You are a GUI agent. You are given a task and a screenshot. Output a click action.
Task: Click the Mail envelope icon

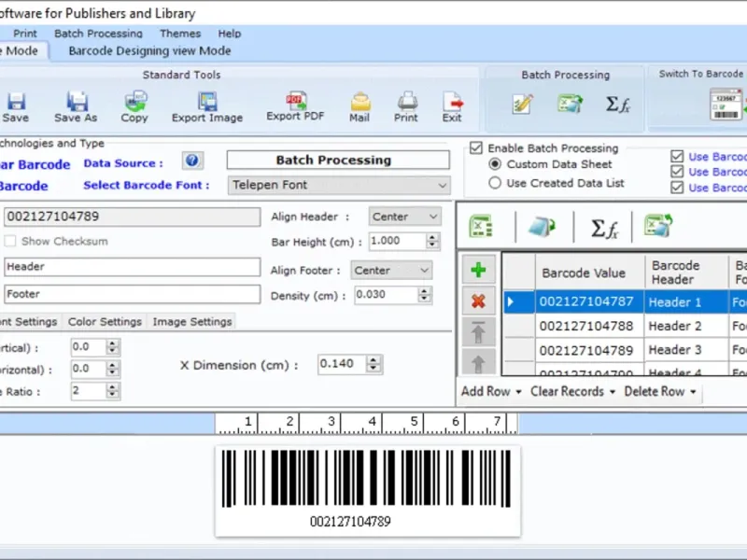[x=360, y=101]
